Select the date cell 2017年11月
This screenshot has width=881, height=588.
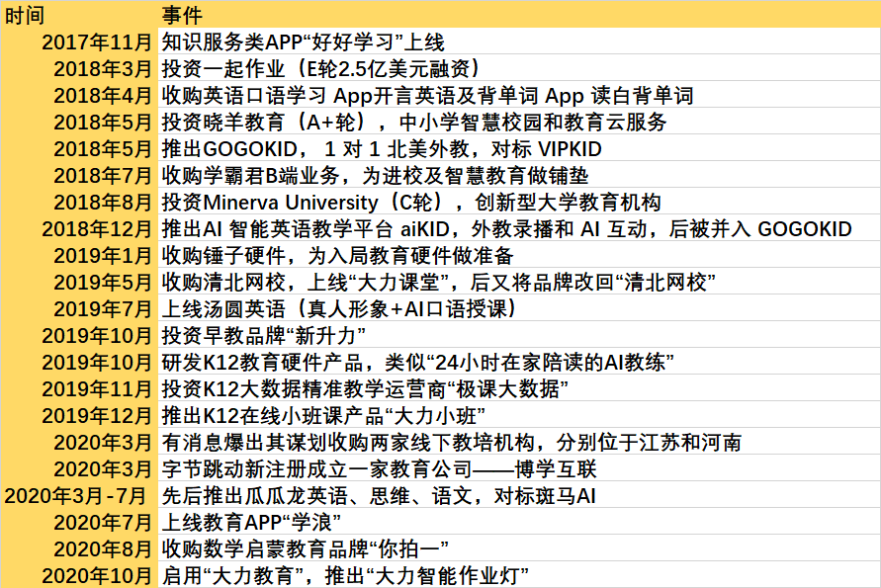tap(79, 42)
